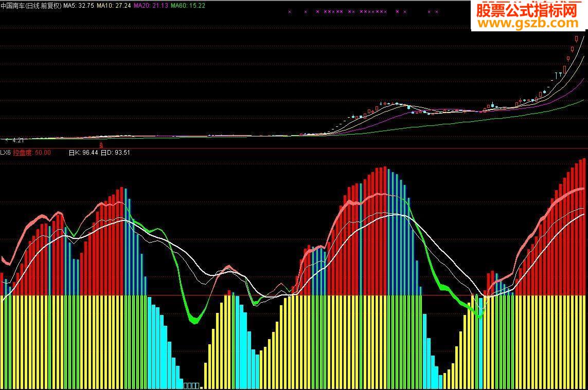This screenshot has width=588, height=390.
Task: Select the MA10: 27.24 indicator label
Action: (114, 6)
